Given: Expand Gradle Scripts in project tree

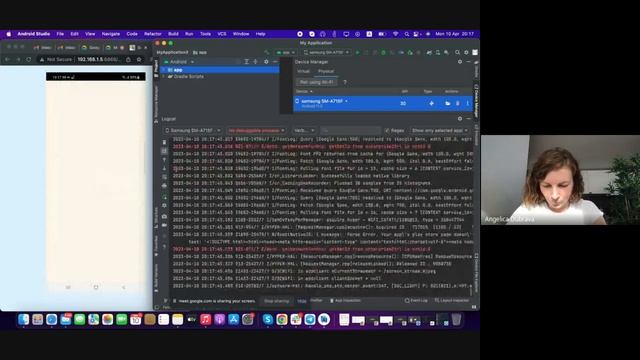Looking at the screenshot, I should click(165, 77).
